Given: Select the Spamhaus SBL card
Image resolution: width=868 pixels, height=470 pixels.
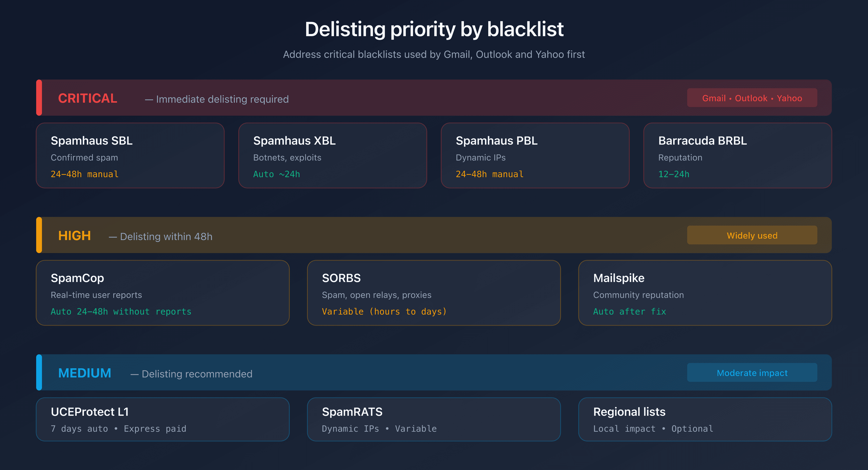Looking at the screenshot, I should [130, 155].
